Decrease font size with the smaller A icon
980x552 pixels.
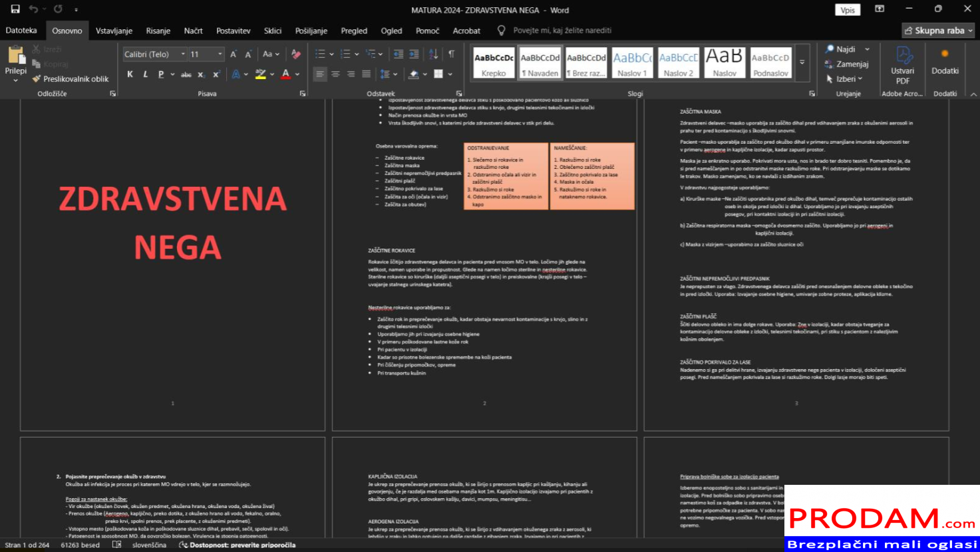point(248,55)
